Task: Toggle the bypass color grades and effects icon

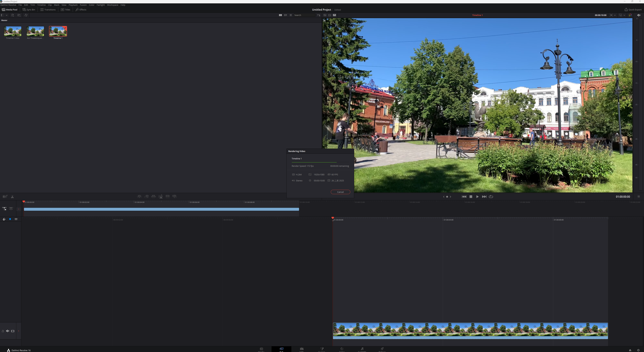Action: 630,15
